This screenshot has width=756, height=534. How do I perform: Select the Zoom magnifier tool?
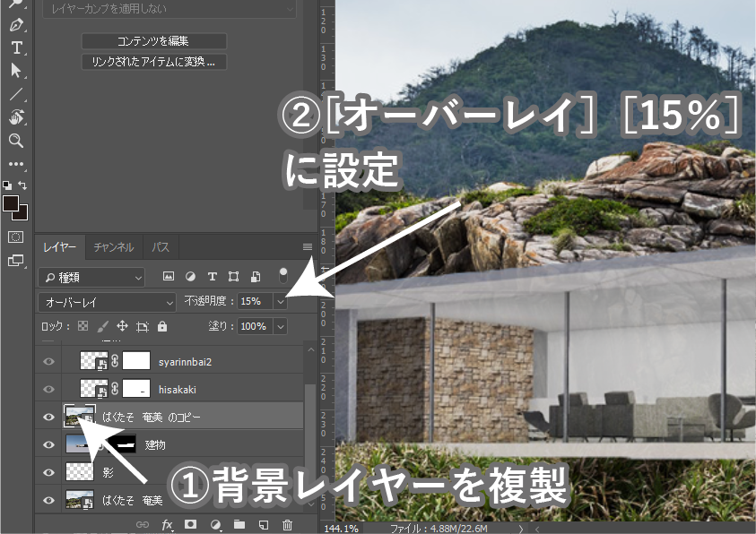click(16, 141)
